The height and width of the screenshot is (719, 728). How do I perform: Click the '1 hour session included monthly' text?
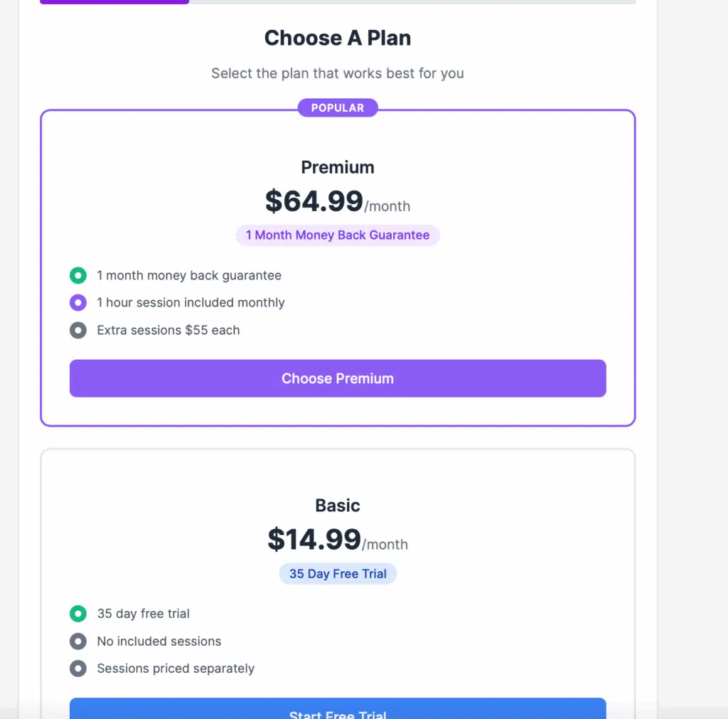click(191, 303)
